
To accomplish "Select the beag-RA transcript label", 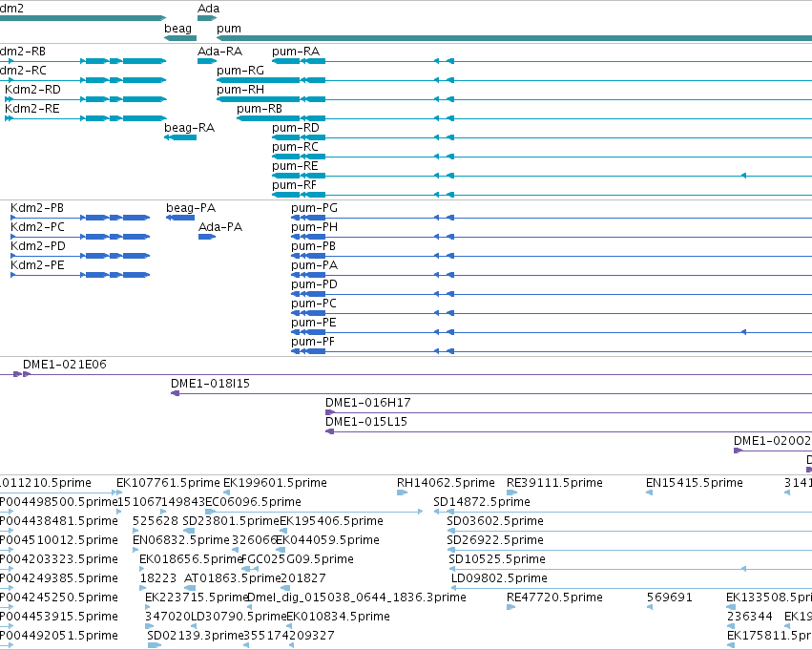I will point(189,128).
